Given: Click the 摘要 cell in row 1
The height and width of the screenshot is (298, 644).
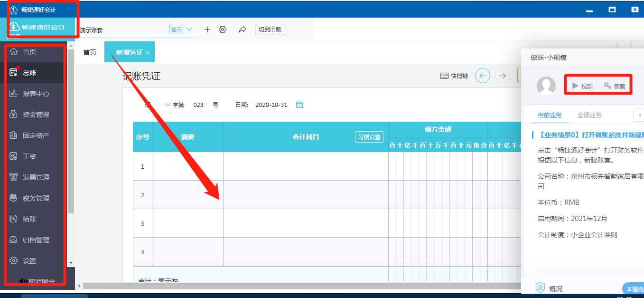Looking at the screenshot, I should [187, 166].
